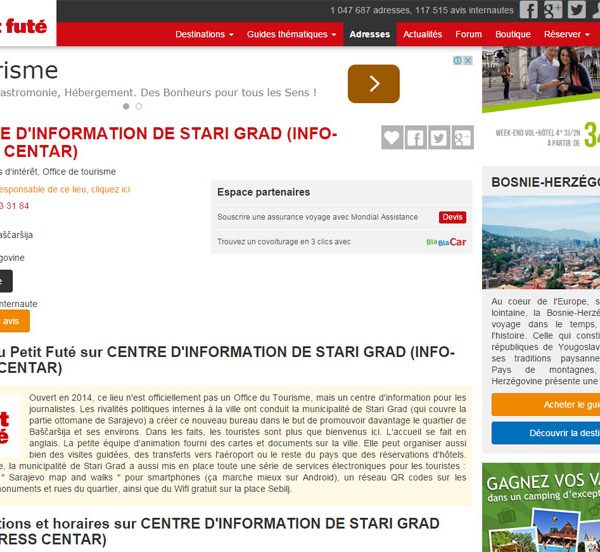Click the 'Office de tourisme' category text
The height and width of the screenshot is (552, 600).
click(x=79, y=172)
